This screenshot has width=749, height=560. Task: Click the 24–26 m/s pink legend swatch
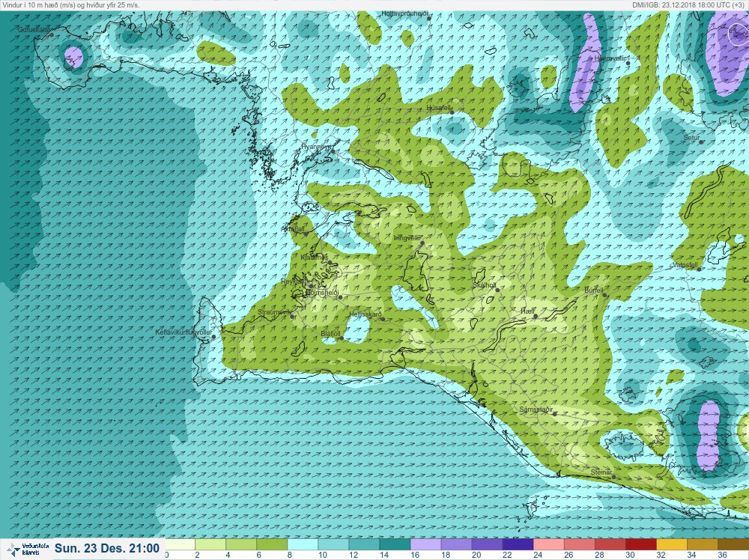point(548,545)
